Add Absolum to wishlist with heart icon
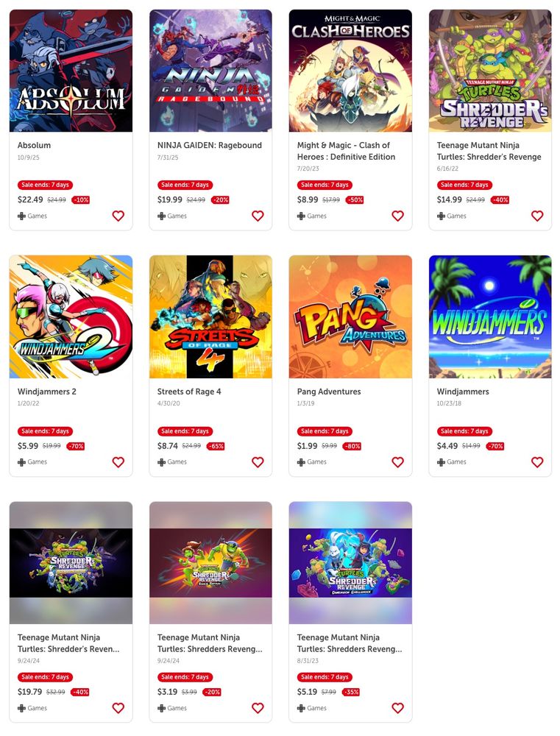Viewport: 560px width, 736px height. pyautogui.click(x=118, y=216)
